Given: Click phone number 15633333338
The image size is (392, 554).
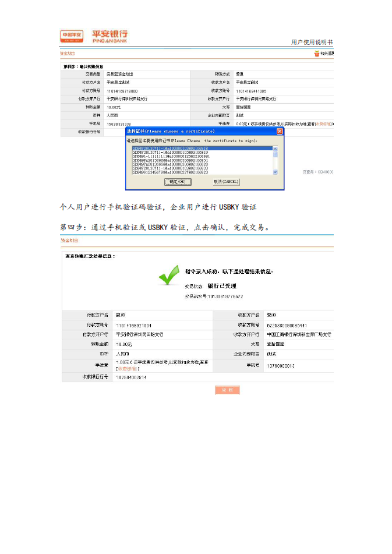Looking at the screenshot, I should tap(119, 124).
